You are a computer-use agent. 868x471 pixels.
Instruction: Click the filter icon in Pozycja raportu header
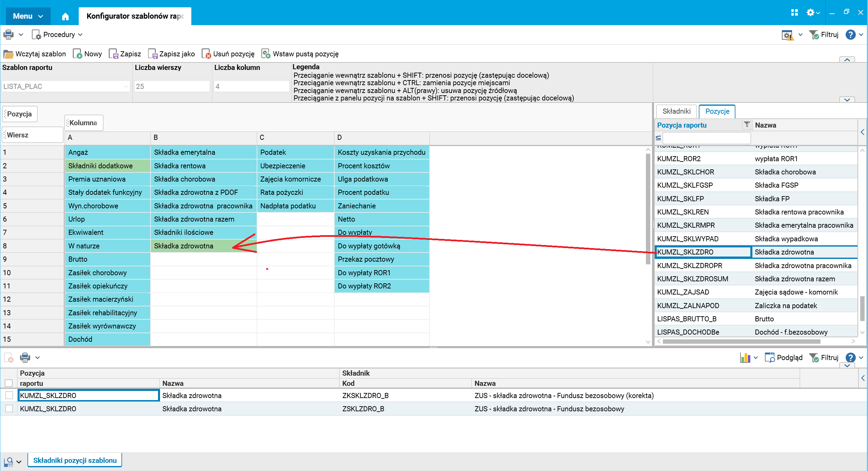(x=747, y=125)
